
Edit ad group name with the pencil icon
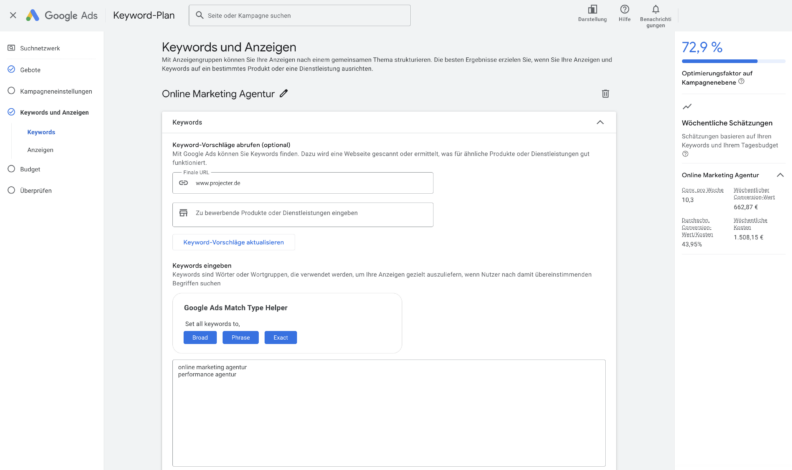284,93
